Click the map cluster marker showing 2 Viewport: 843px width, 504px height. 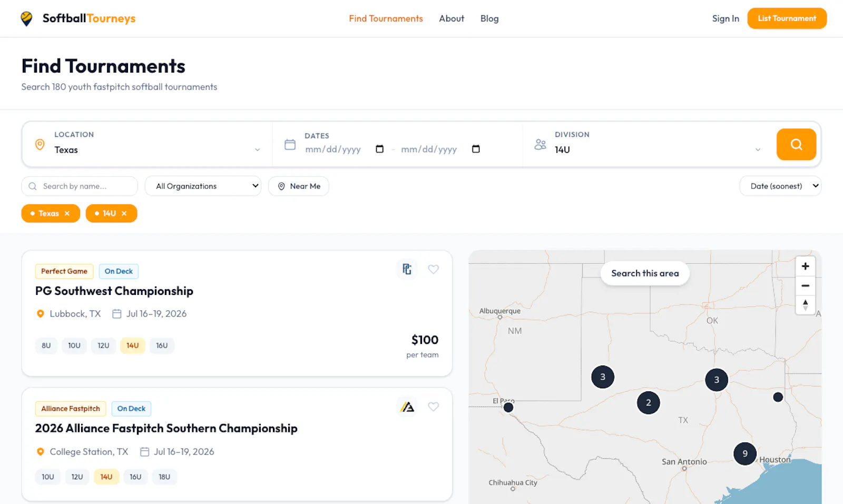click(649, 403)
